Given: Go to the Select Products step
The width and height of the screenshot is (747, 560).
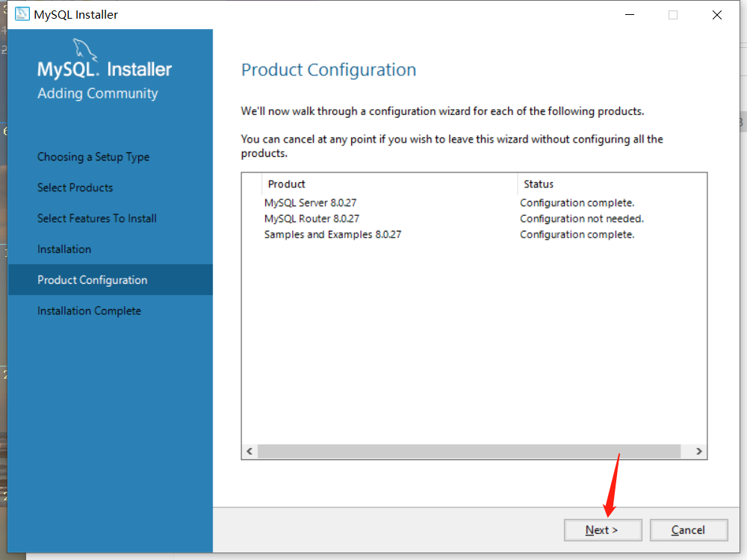Looking at the screenshot, I should pyautogui.click(x=75, y=187).
